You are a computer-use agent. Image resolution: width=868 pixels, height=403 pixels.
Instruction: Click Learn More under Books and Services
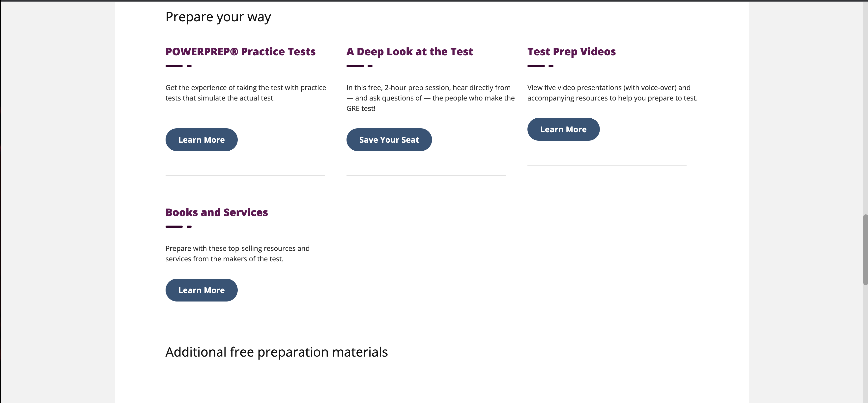[x=201, y=290]
